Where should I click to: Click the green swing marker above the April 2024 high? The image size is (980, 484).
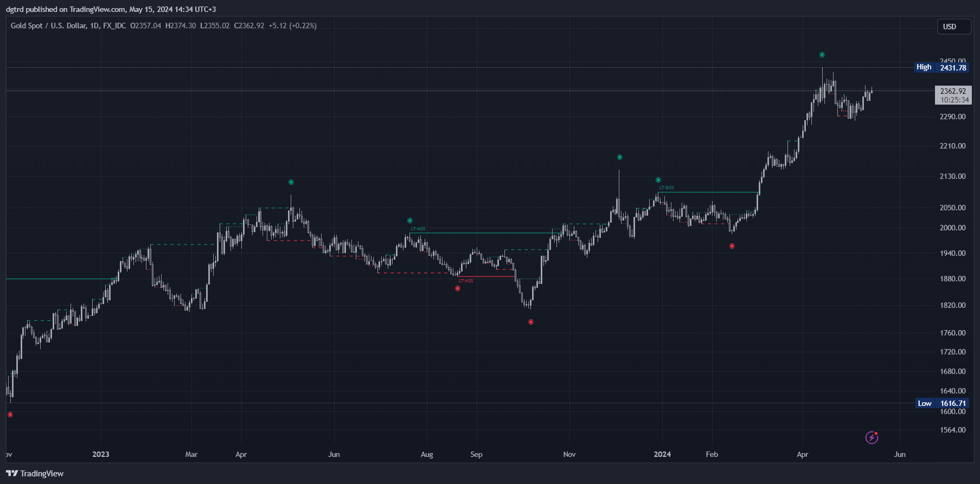pyautogui.click(x=822, y=55)
